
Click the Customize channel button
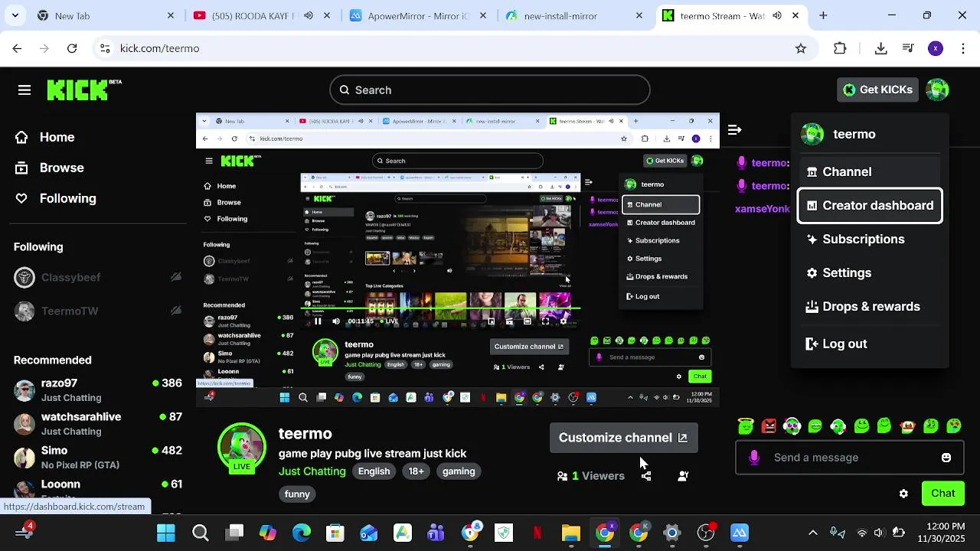pos(623,438)
